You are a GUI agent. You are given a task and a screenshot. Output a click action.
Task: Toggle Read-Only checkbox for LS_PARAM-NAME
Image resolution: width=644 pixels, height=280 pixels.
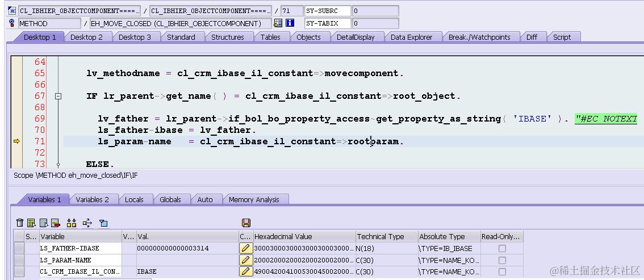(502, 260)
